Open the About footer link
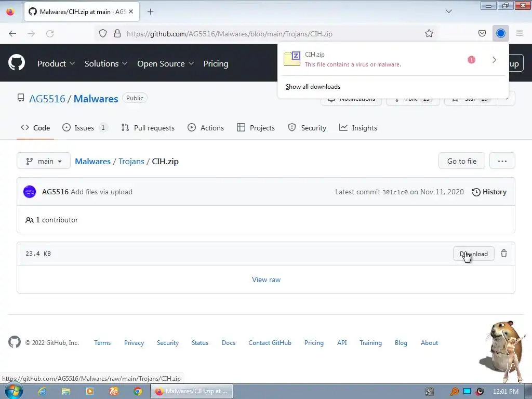Image resolution: width=532 pixels, height=399 pixels. [x=429, y=343]
